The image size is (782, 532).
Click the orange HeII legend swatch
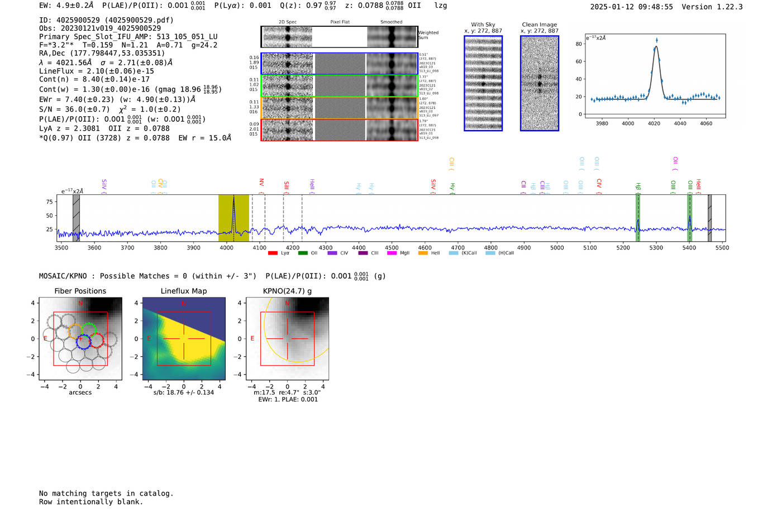(423, 253)
